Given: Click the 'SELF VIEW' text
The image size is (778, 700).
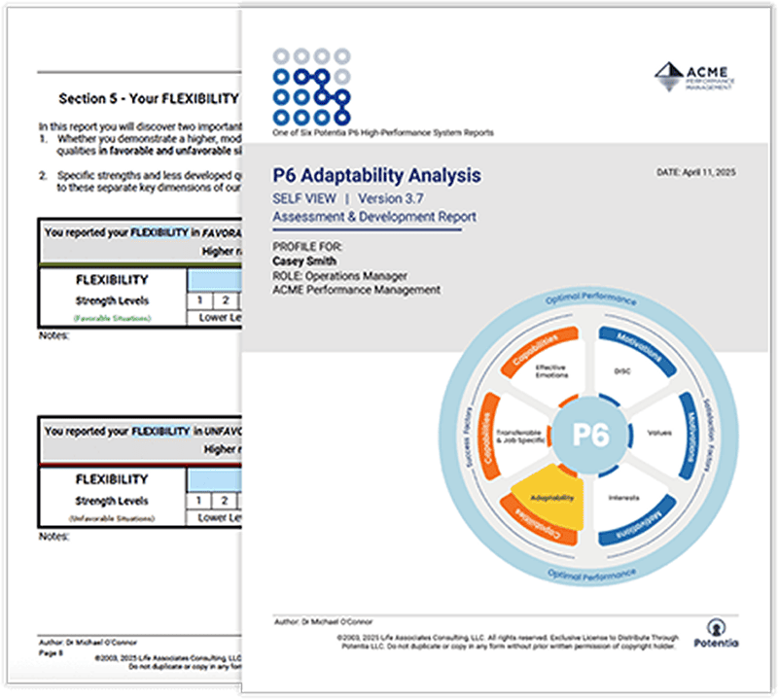Looking at the screenshot, I should pyautogui.click(x=304, y=198).
